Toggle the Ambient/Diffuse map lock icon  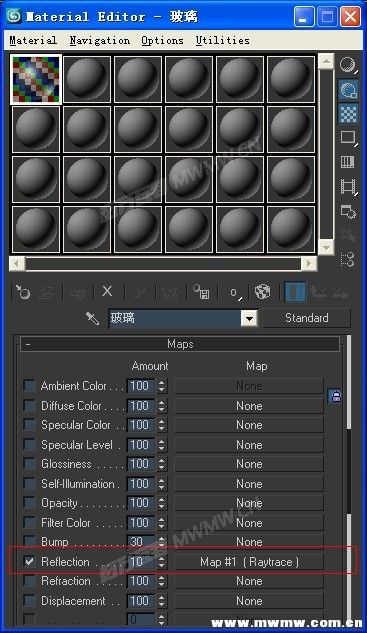[335, 396]
